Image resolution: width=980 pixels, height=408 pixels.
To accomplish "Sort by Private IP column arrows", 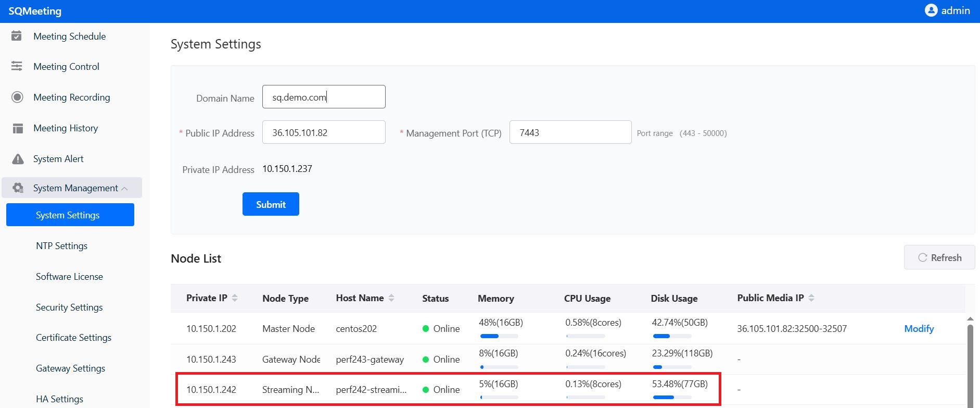I will (235, 298).
